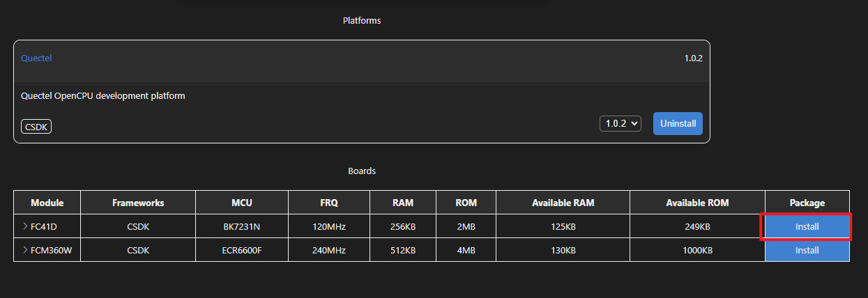Select the 130KB available RAM cell
The height and width of the screenshot is (298, 868).
click(x=563, y=250)
